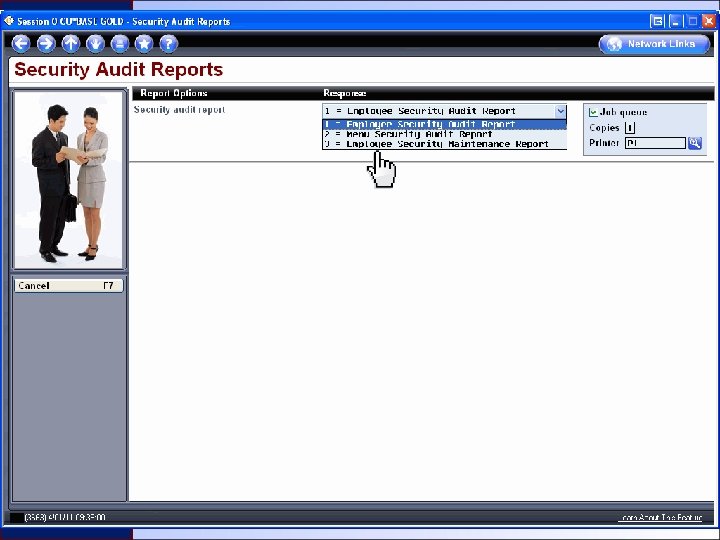This screenshot has height=540, width=720.
Task: Click the businesspeople photo thumbnail
Action: click(x=69, y=180)
